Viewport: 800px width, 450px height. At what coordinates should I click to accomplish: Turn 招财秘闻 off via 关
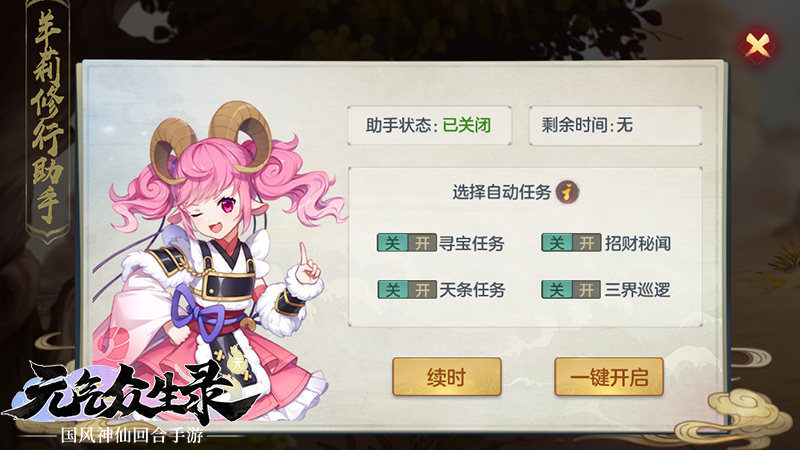[x=557, y=243]
